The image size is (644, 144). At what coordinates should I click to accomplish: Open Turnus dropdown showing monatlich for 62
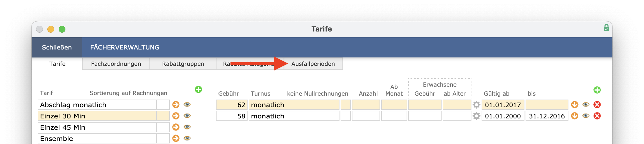294,105
